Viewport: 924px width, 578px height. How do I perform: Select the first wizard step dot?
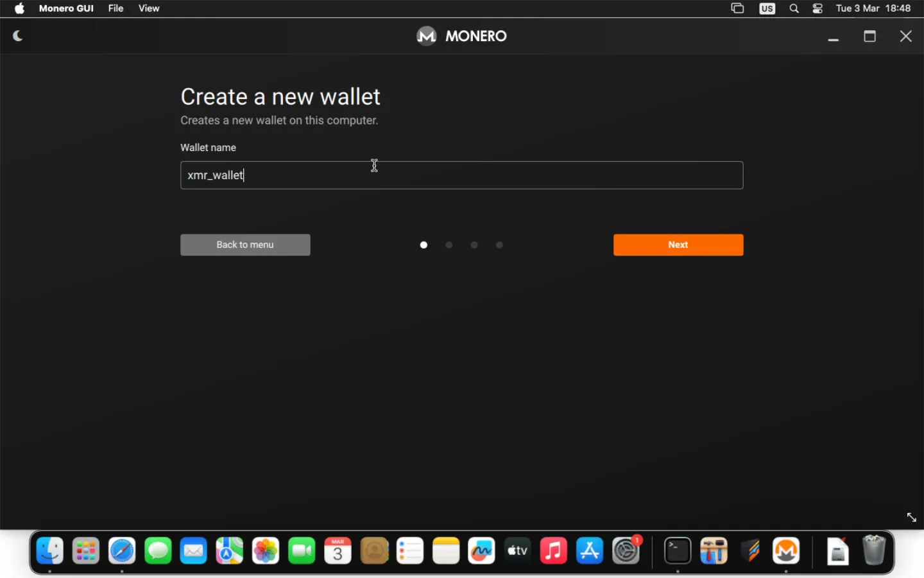tap(424, 245)
